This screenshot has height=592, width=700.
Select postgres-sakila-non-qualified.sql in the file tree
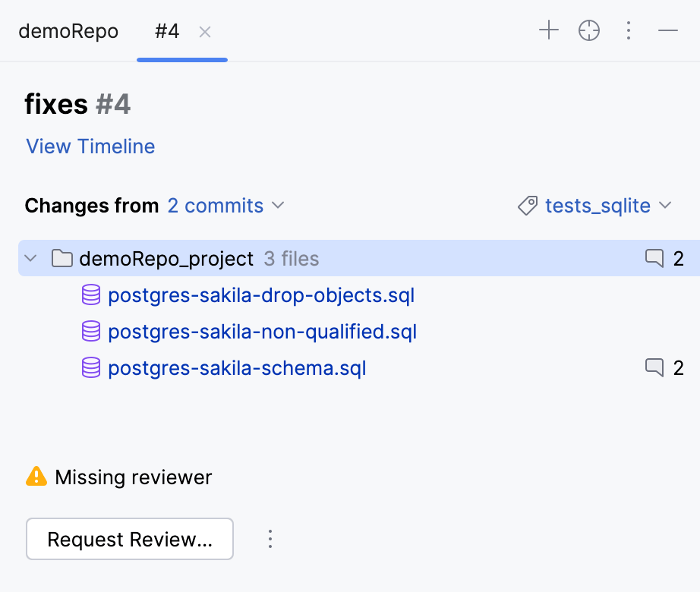coord(262,332)
